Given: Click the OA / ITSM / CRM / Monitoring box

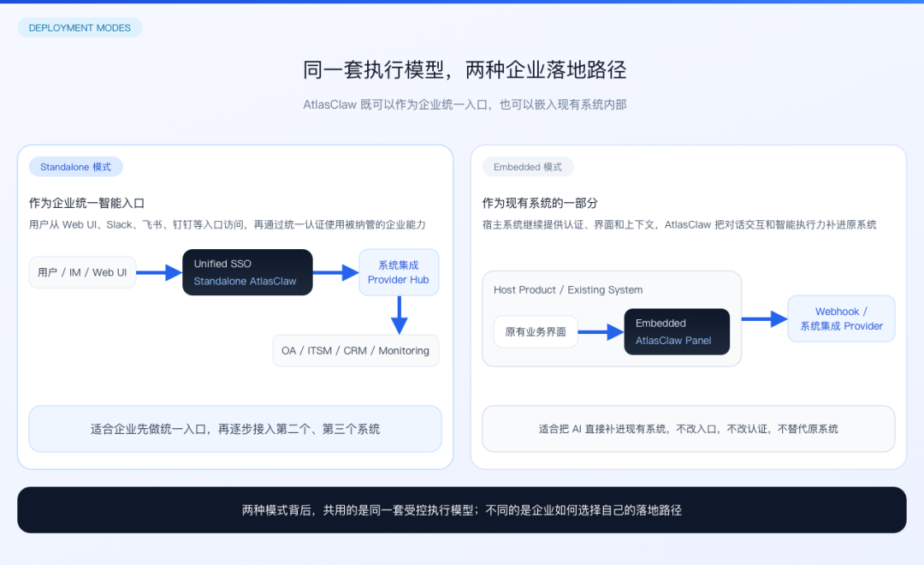Looking at the screenshot, I should pyautogui.click(x=355, y=350).
